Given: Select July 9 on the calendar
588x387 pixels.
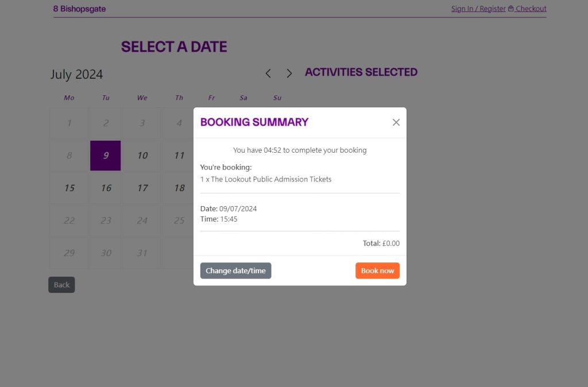Looking at the screenshot, I should tap(106, 156).
